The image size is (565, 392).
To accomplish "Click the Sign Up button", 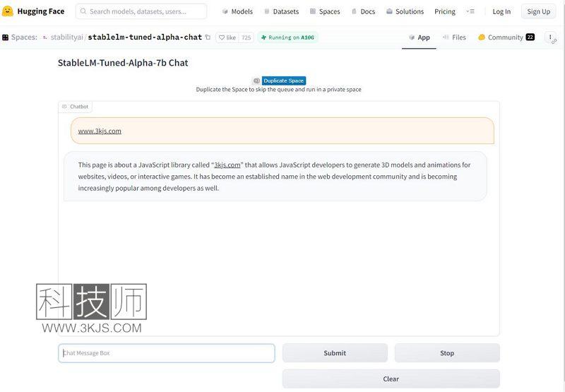I will click(x=539, y=11).
